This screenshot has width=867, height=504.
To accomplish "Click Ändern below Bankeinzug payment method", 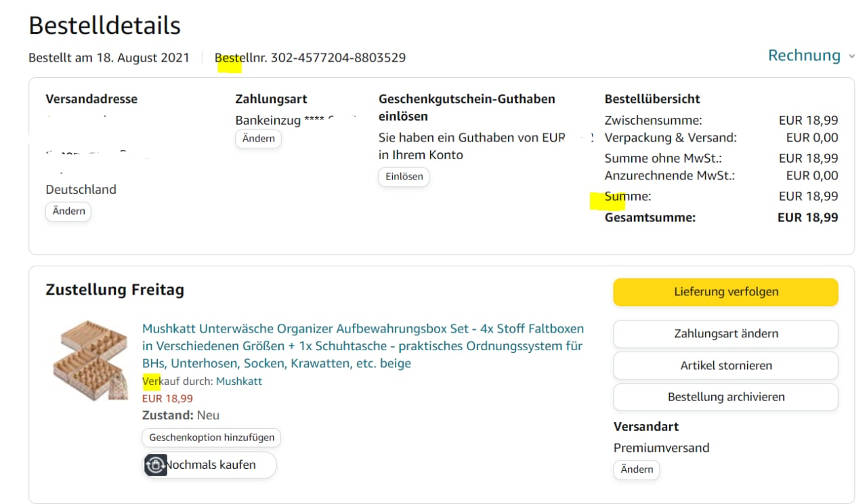I will [x=258, y=138].
